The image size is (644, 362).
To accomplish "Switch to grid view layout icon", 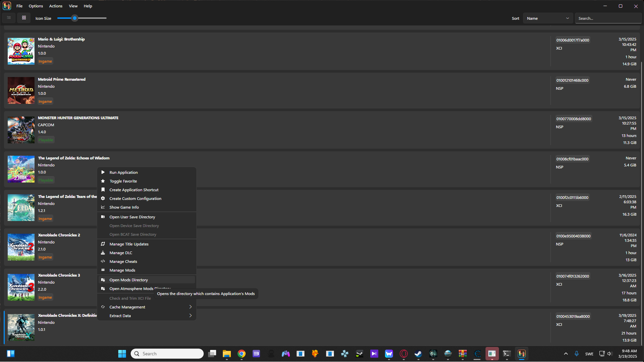I will coord(24,18).
